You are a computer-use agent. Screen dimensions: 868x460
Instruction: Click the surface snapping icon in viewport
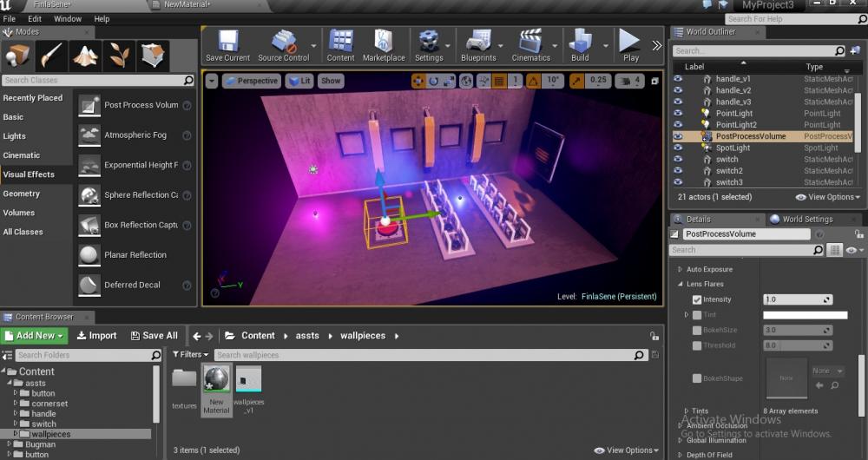coord(483,82)
